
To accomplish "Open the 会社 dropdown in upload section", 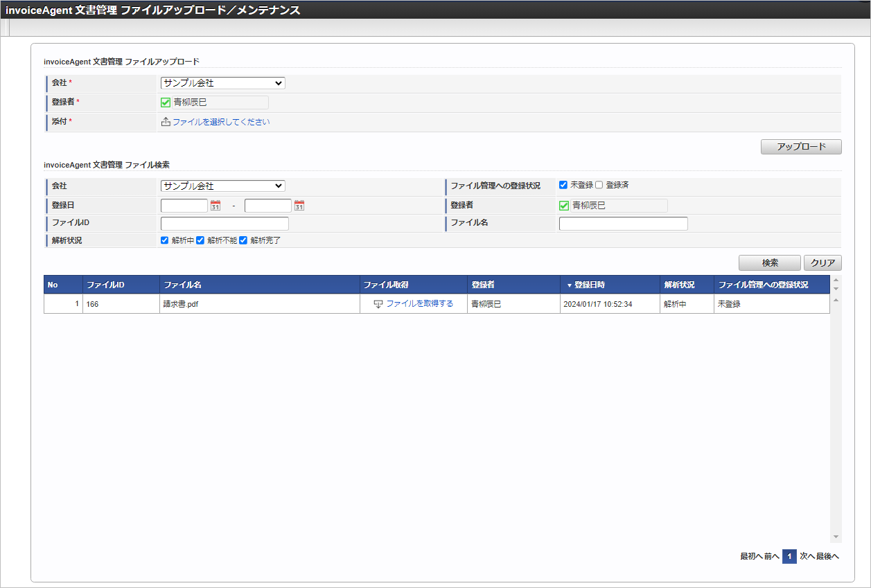I will (223, 83).
